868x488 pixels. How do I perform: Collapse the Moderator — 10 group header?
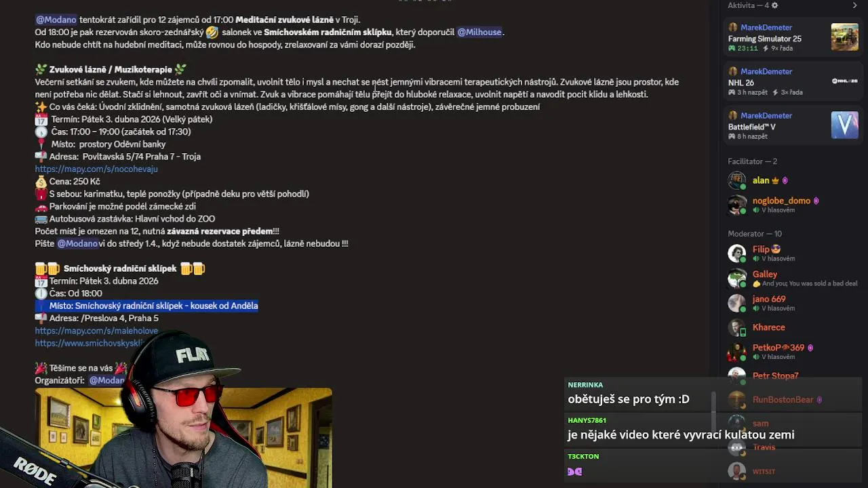755,234
